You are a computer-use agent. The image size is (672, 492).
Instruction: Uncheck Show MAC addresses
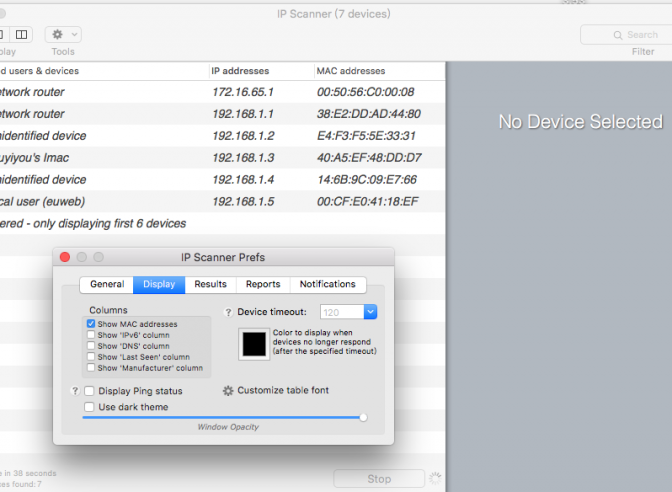[x=91, y=324]
